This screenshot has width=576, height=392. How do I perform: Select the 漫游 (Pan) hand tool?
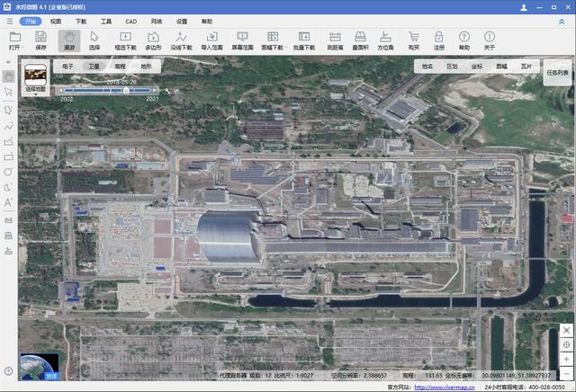pyautogui.click(x=68, y=40)
